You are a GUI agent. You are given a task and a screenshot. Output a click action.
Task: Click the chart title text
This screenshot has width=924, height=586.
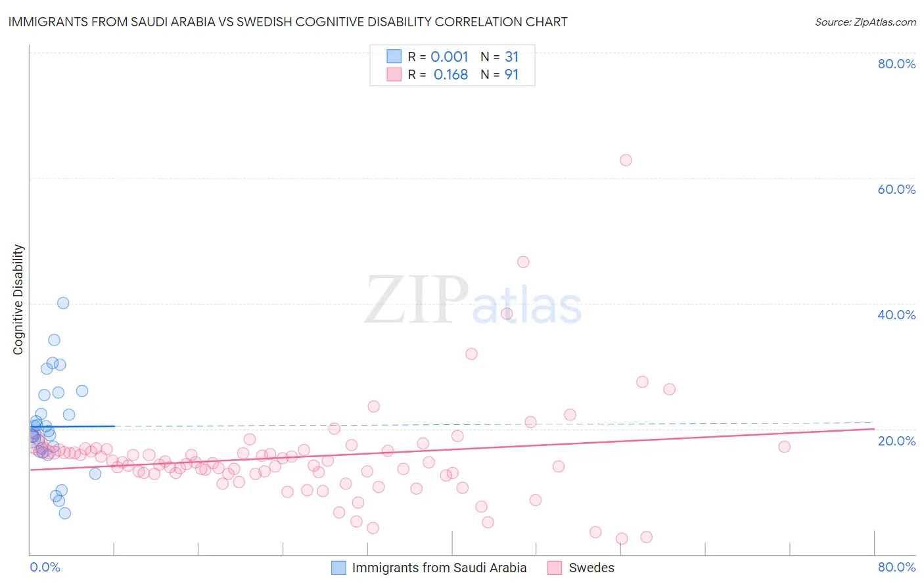(x=288, y=22)
